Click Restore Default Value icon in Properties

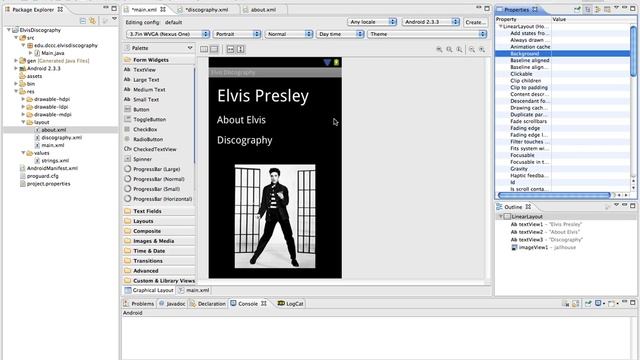607,9
